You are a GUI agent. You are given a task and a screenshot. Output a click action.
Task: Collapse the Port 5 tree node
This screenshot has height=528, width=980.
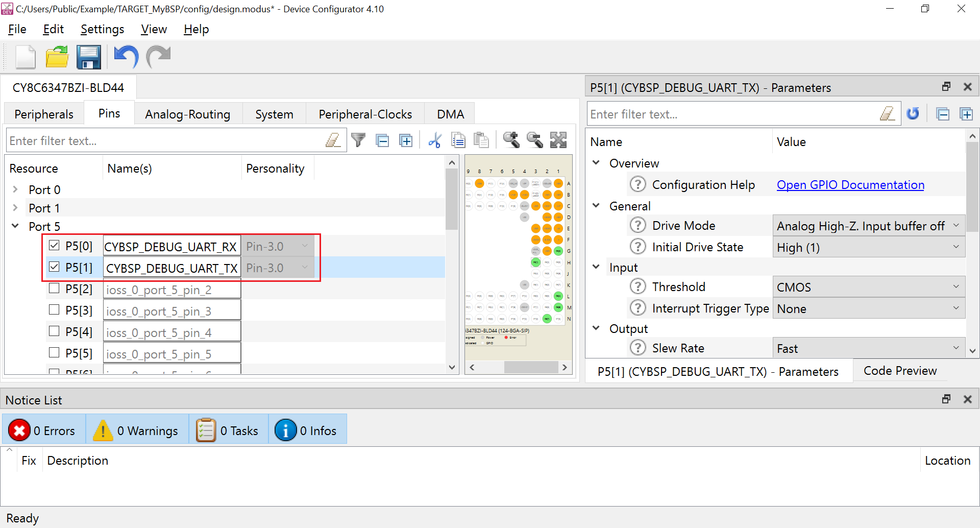point(15,226)
